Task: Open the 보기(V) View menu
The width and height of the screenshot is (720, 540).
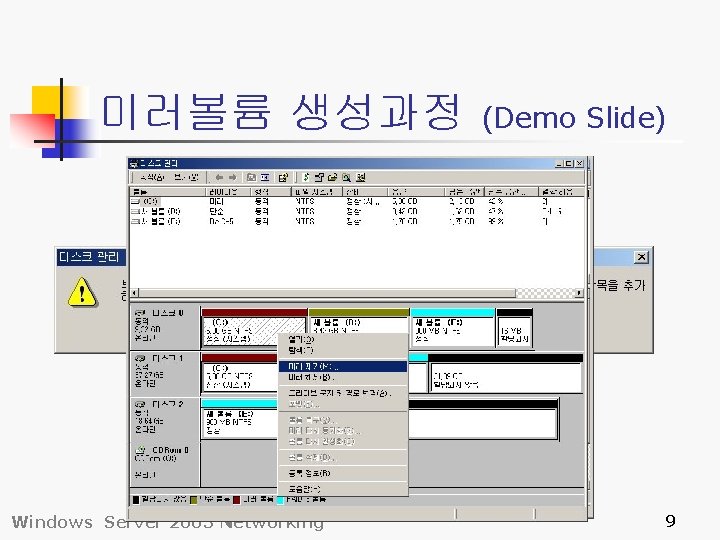Action: tap(186, 177)
